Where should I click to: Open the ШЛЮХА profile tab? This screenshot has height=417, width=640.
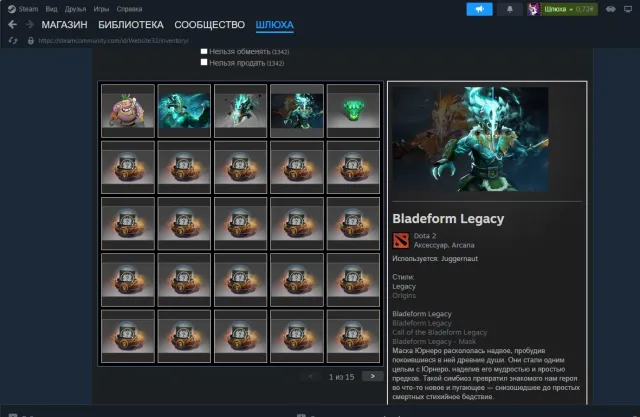(x=274, y=25)
